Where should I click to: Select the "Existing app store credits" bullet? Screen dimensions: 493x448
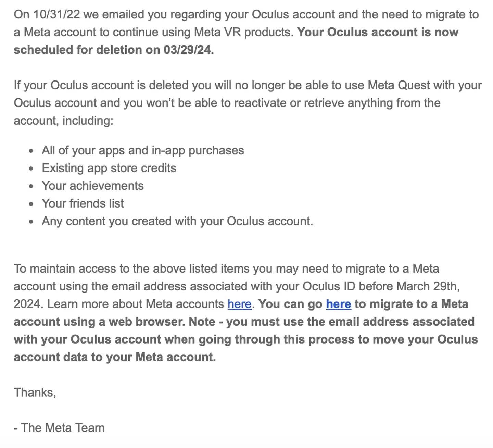[x=109, y=168]
